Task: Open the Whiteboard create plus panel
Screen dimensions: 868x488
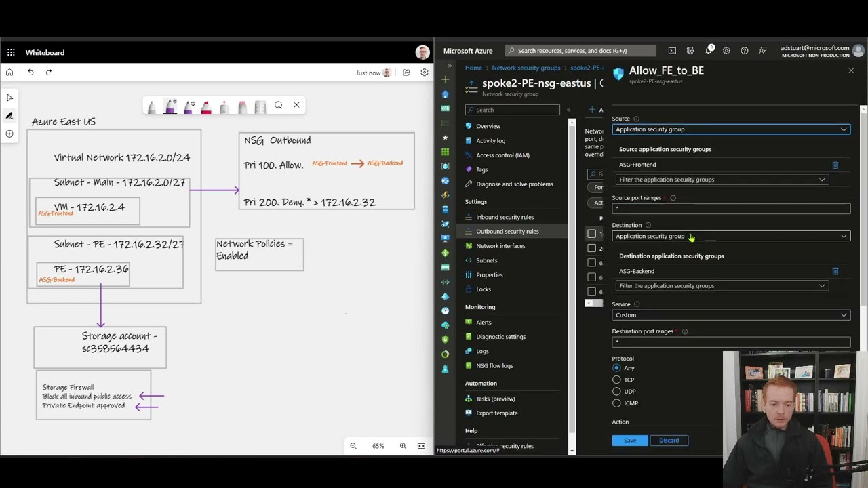Action: tap(9, 134)
